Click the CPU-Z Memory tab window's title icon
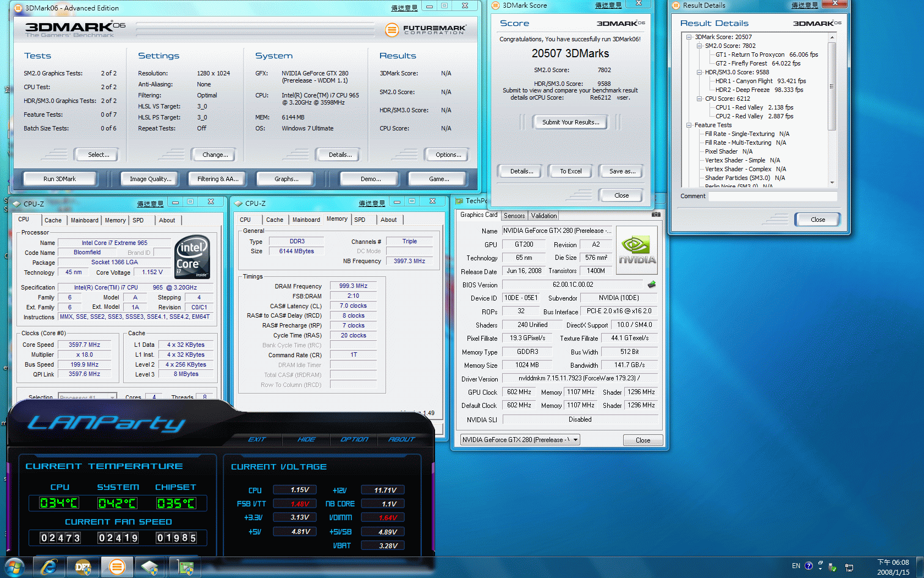 coord(239,204)
